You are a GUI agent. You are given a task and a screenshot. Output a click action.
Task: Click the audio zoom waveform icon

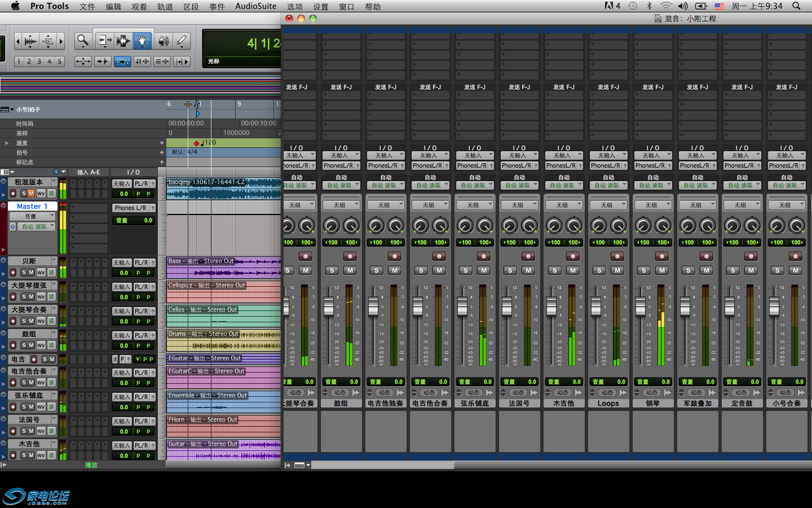pos(31,41)
